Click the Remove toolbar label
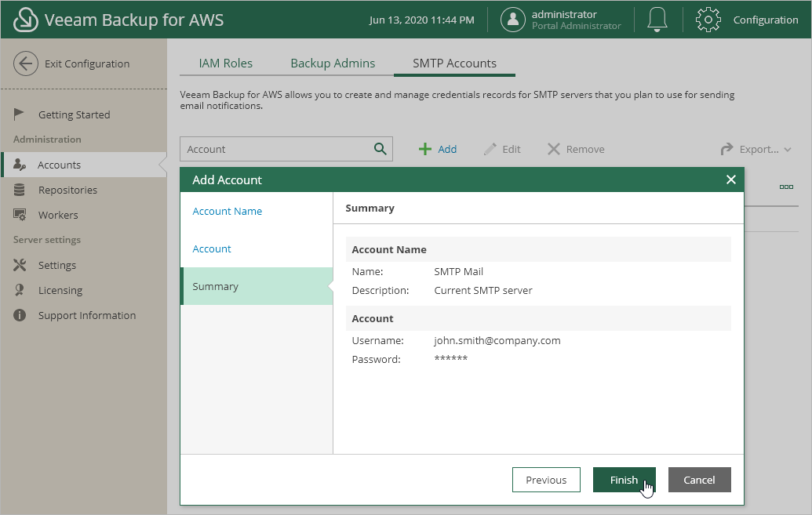The height and width of the screenshot is (515, 812). [585, 149]
